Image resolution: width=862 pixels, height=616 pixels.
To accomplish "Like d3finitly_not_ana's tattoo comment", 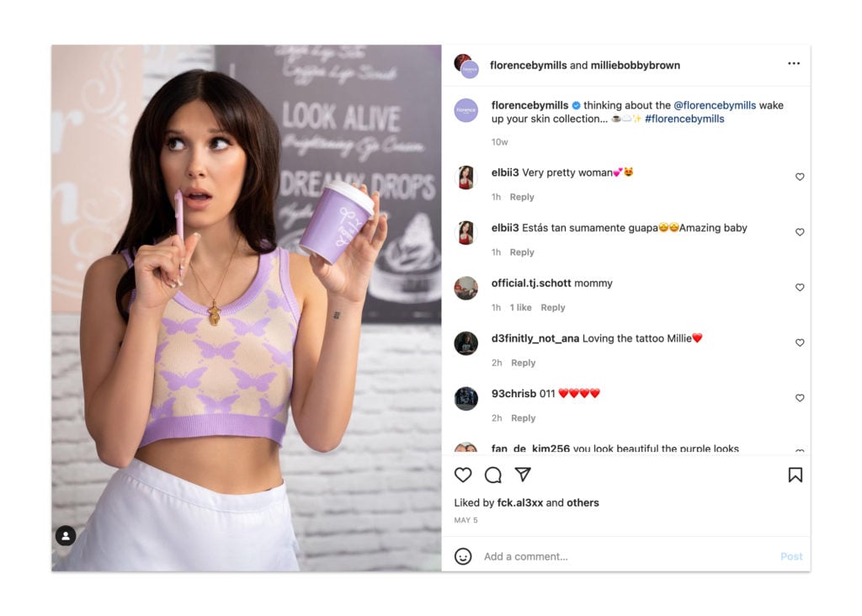I will point(800,343).
